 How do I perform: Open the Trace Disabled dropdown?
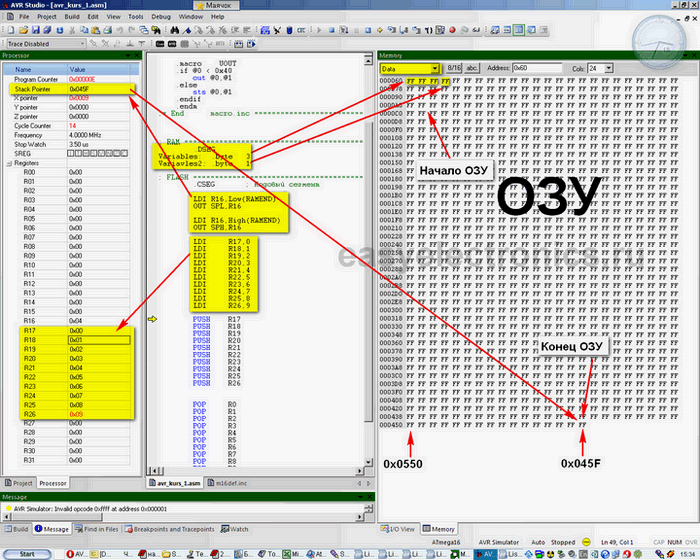coord(82,44)
